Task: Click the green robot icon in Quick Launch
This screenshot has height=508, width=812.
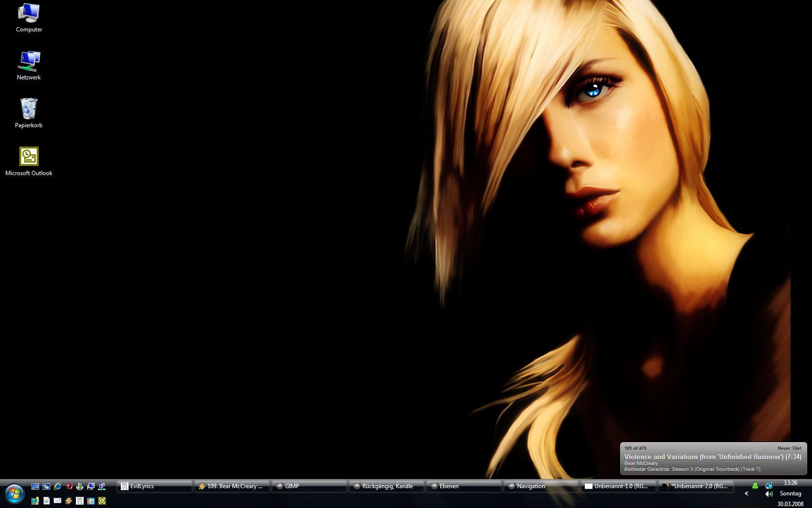Action: click(80, 486)
